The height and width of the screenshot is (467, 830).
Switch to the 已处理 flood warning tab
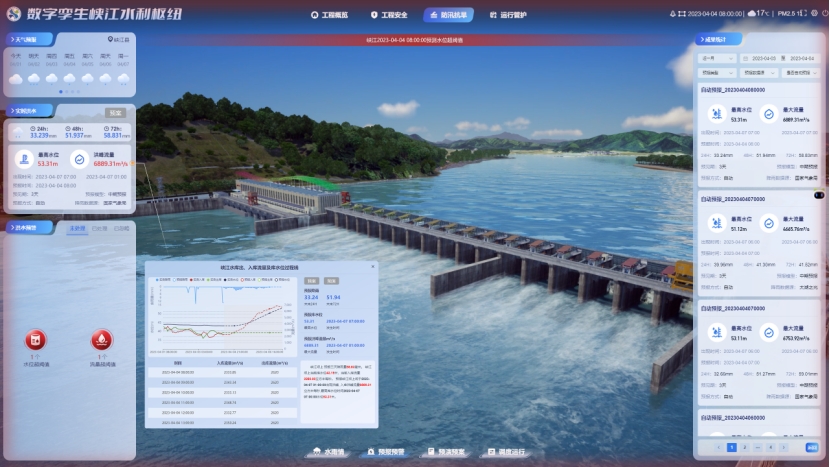point(99,228)
